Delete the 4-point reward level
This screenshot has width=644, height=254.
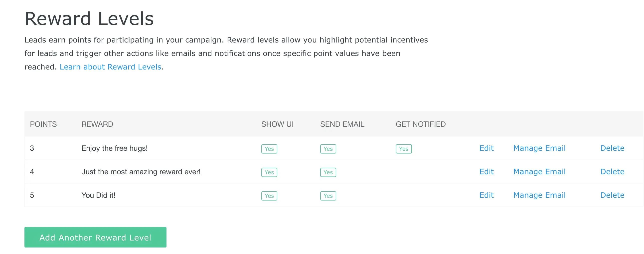point(612,172)
